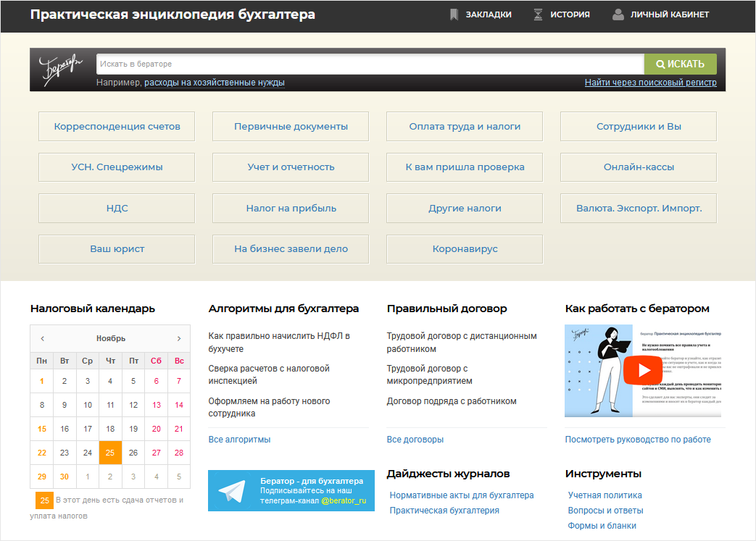Image resolution: width=756 pixels, height=541 pixels.
Task: Open the На бизнес завели дело section
Action: (x=291, y=249)
